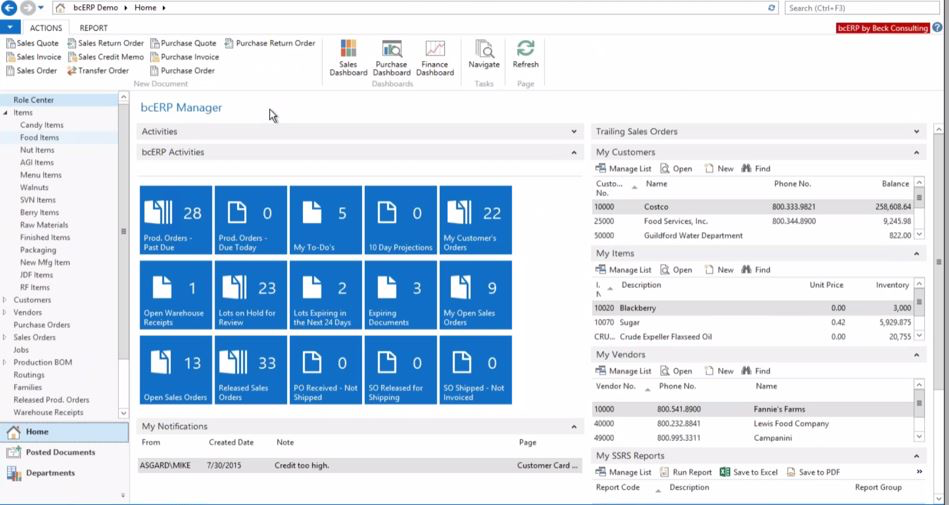Screen dimensions: 949x505
Task: Create a new Sales Order document
Action: [31, 71]
